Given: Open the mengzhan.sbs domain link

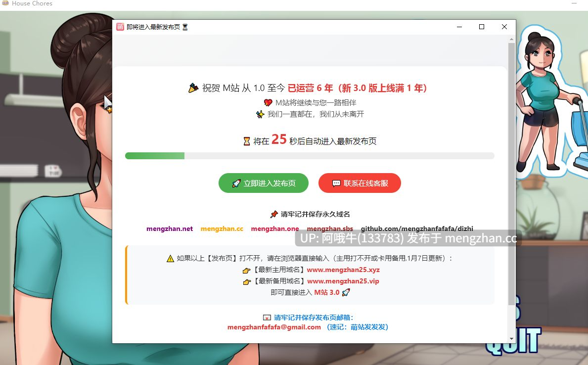Looking at the screenshot, I should pos(330,229).
